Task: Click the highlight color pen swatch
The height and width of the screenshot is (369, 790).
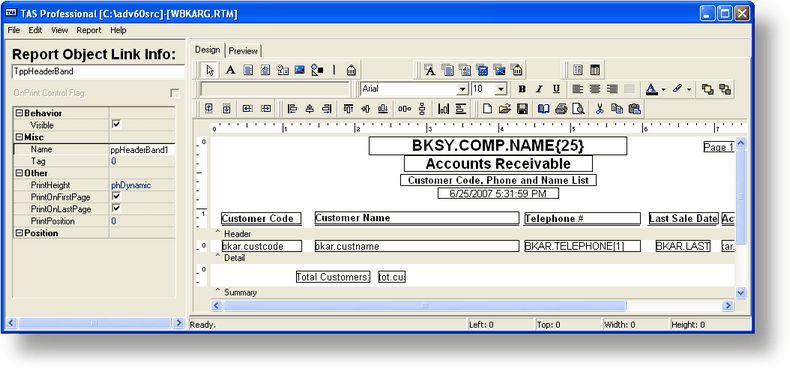Action: 678,89
